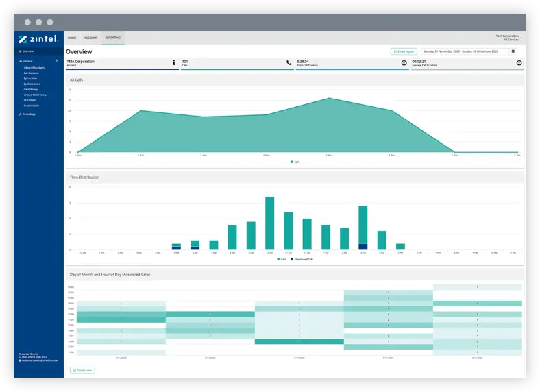Click the 00:03:21 average call duration value
The image size is (540, 392).
pos(419,61)
